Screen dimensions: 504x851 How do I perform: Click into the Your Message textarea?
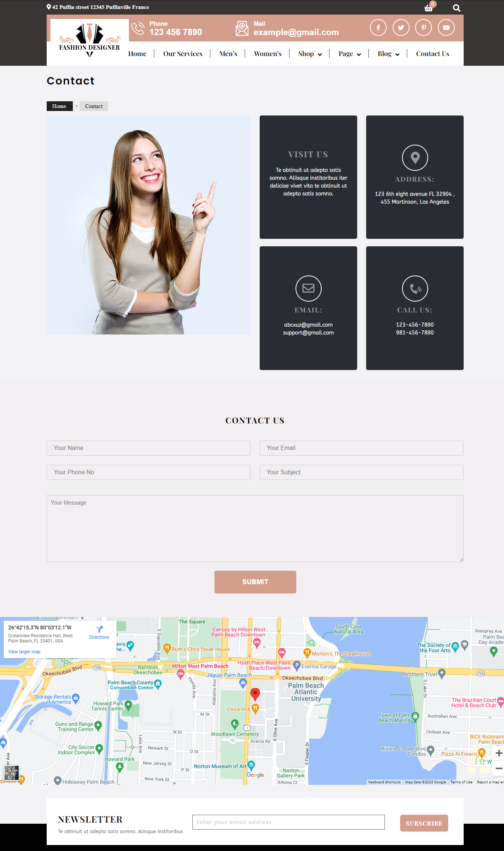click(255, 528)
